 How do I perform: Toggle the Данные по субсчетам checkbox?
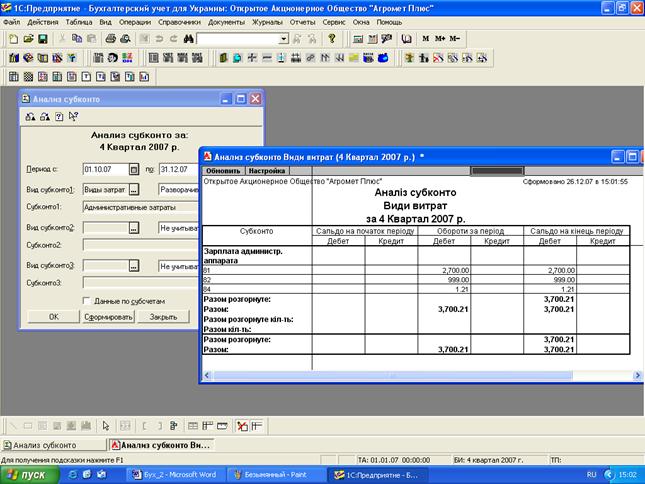tap(86, 301)
